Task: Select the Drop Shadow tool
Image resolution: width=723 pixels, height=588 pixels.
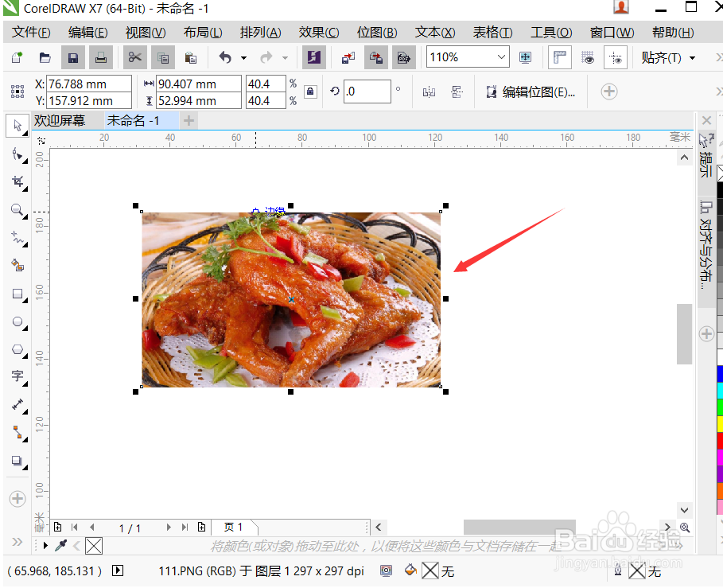Action: pos(17,460)
